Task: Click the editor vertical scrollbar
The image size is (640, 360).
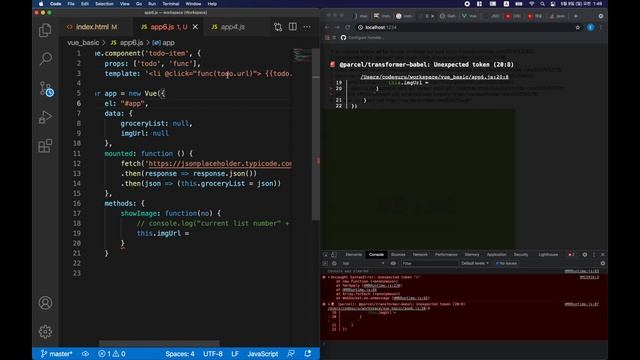Action: pos(316,135)
